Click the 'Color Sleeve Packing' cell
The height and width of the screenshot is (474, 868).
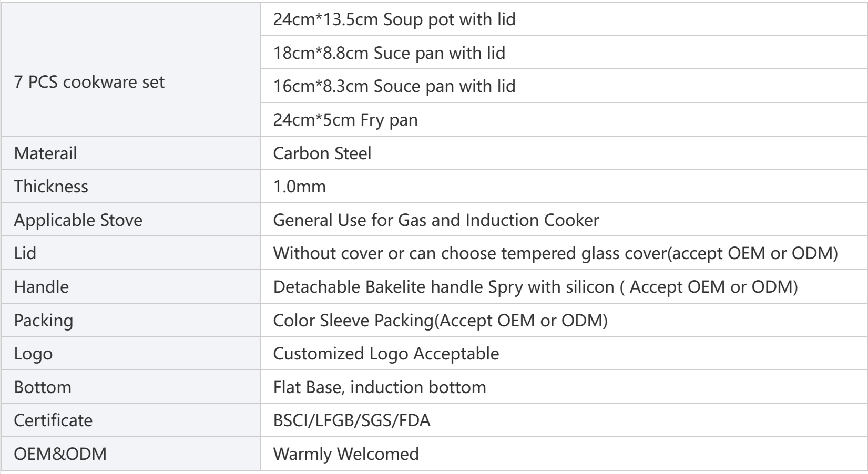tap(564, 320)
